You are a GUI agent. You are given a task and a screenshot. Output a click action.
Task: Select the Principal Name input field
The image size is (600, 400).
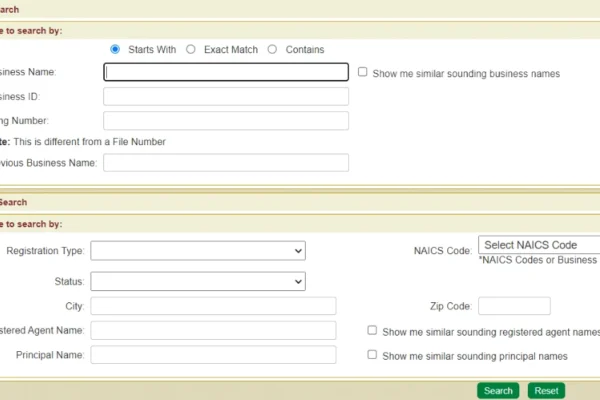(x=213, y=355)
